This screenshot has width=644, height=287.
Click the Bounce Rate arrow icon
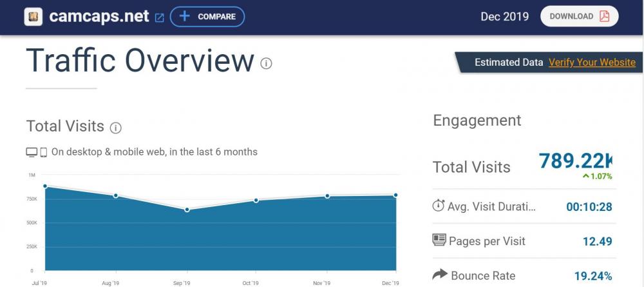439,275
